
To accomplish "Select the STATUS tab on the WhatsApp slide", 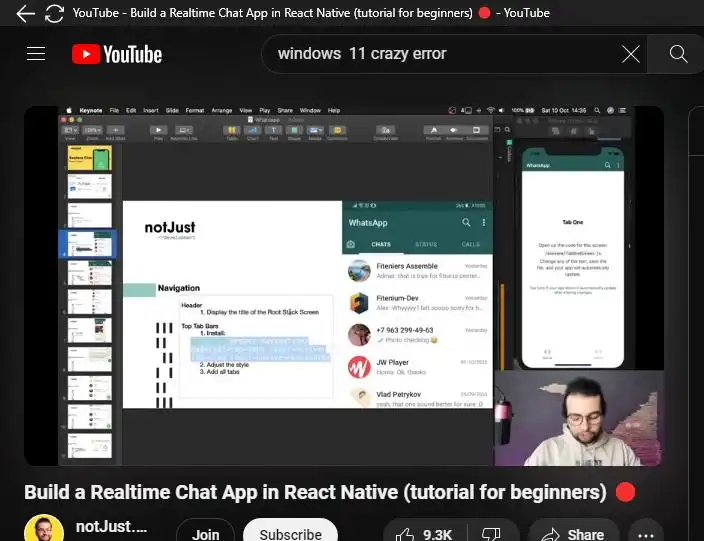I will coord(426,244).
